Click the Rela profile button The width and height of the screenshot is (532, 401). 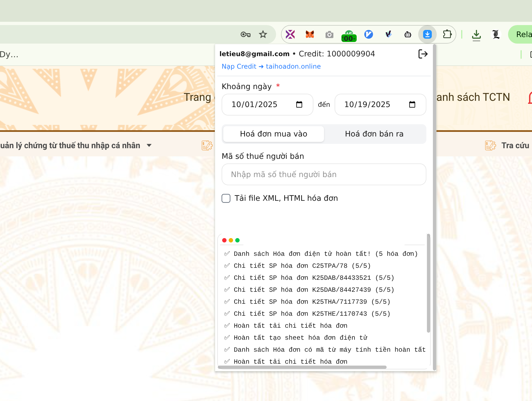520,34
